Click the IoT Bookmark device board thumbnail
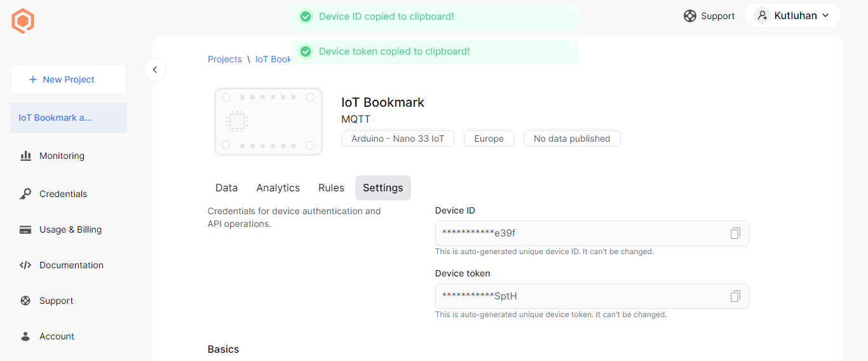This screenshot has height=361, width=868. pyautogui.click(x=268, y=121)
